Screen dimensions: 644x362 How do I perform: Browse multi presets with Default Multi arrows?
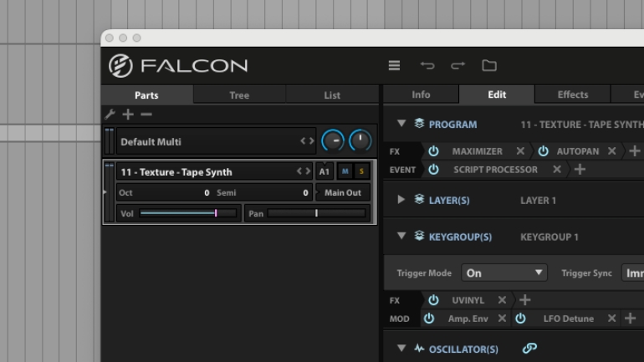click(307, 141)
